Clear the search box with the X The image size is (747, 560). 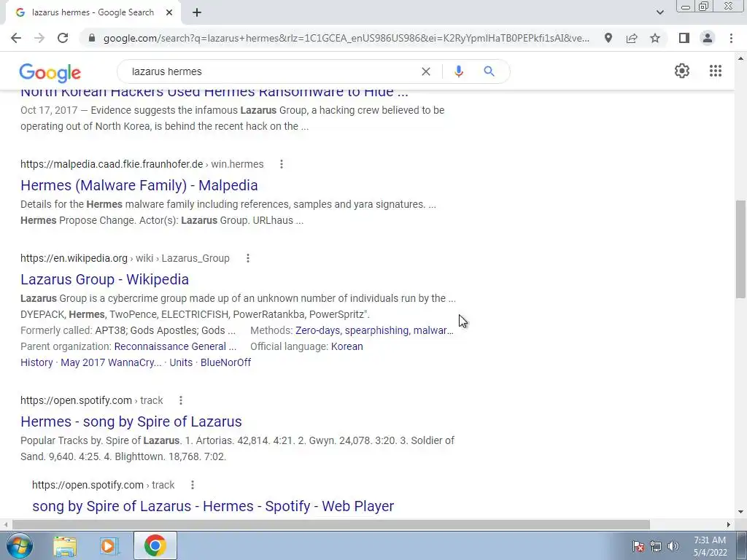426,71
